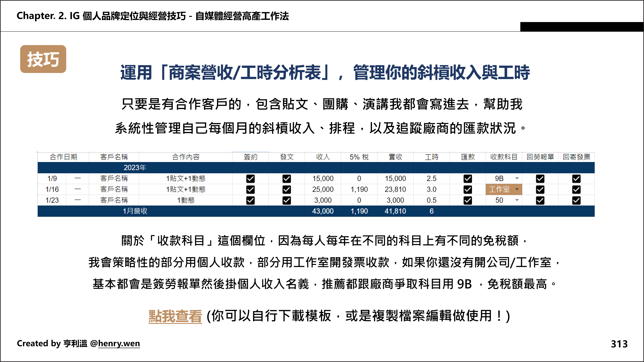Uncheck the 發文 checkbox for the 1/9 row
Image resolution: width=644 pixels, height=362 pixels.
click(x=287, y=178)
